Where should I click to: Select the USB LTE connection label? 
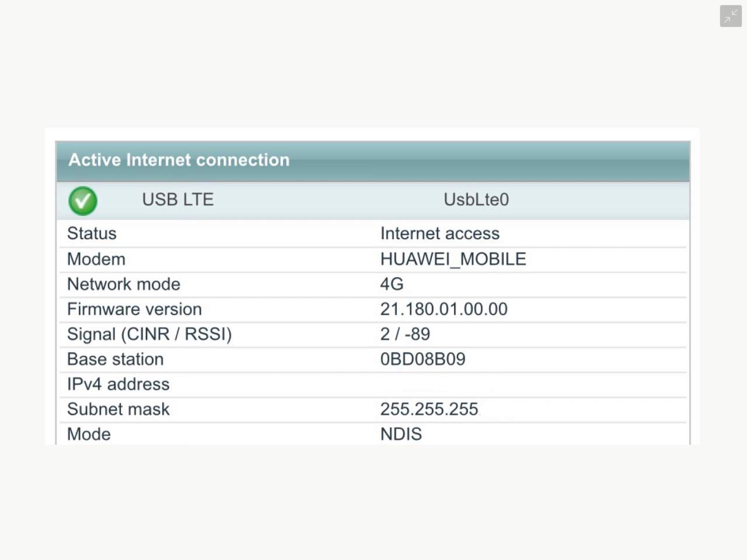177,199
